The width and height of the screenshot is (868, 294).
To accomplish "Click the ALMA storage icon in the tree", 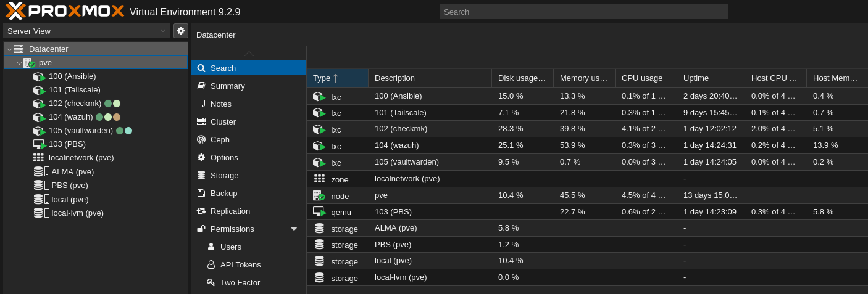I will coord(38,171).
